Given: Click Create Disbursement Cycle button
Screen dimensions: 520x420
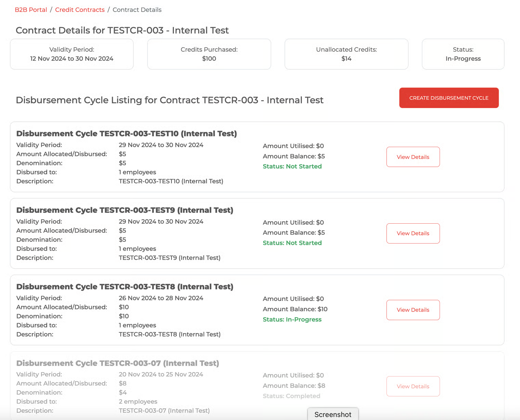Looking at the screenshot, I should [x=449, y=98].
